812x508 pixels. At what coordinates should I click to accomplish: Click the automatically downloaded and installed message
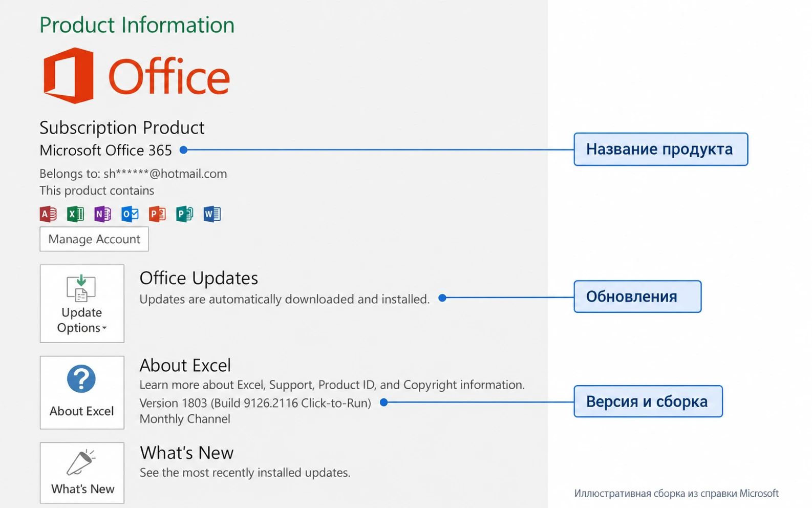[x=284, y=299]
